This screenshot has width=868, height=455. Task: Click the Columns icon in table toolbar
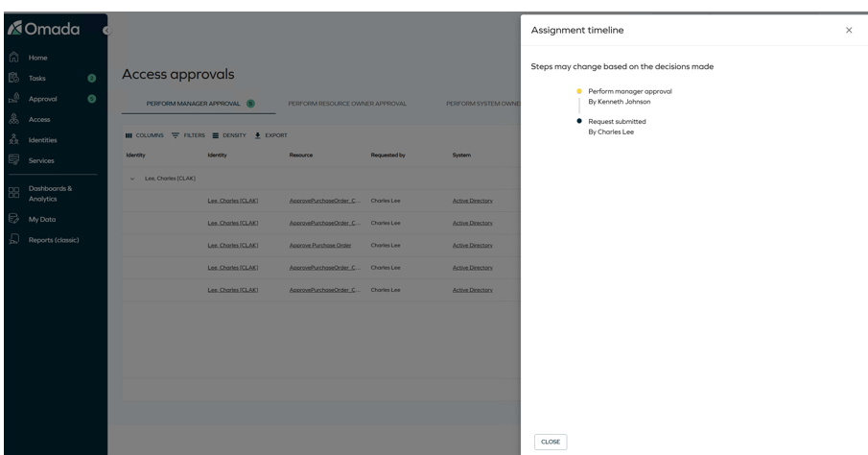tap(129, 135)
